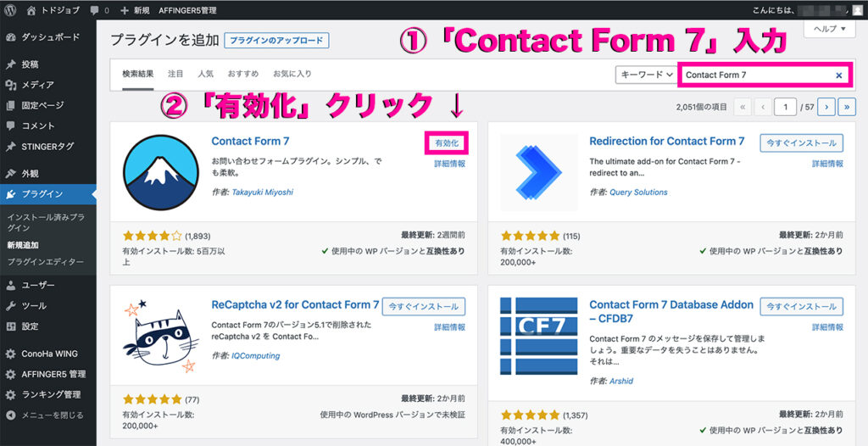Open author link Query Solutions
This screenshot has width=868, height=446.
638,192
